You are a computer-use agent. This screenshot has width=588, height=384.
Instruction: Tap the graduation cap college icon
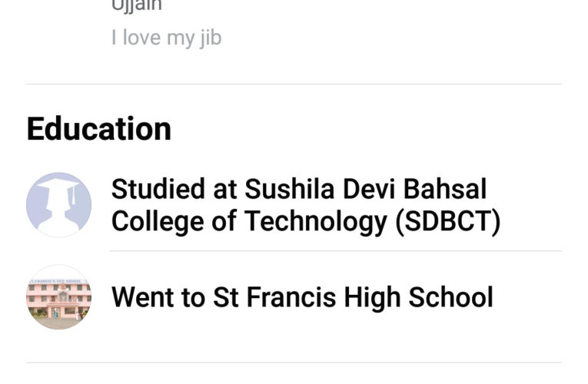tap(58, 204)
